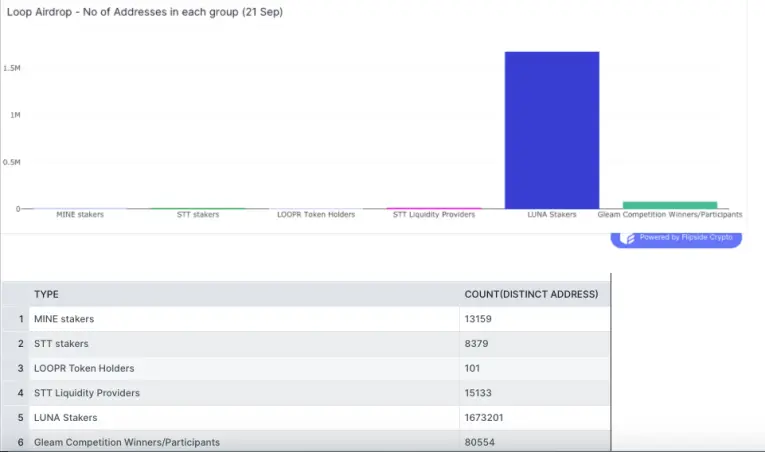Click the count value 8379
Screen dimensions: 765x452
point(476,344)
